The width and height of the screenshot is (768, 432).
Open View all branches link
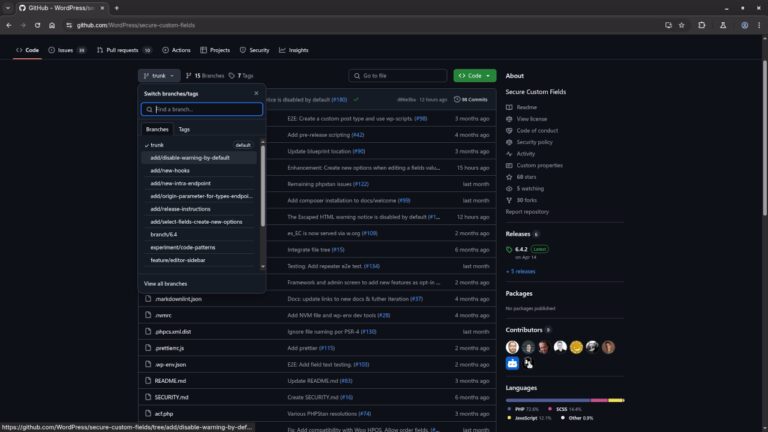[x=166, y=284]
